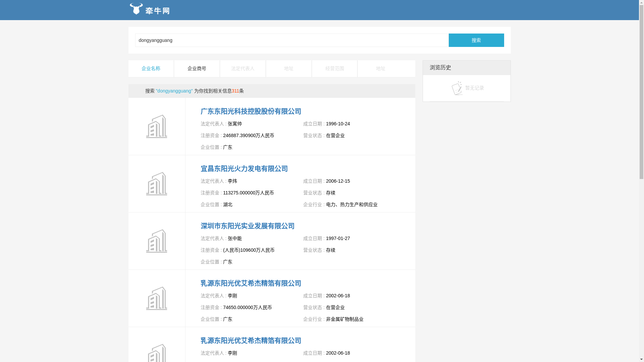Image resolution: width=644 pixels, height=362 pixels.
Task: Click building icon of 深圳市东阳光实业发展有限公司
Action: pos(157,241)
